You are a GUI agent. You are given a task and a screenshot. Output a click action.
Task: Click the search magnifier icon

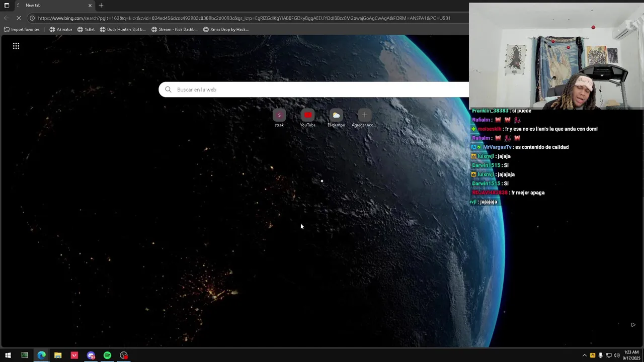tap(168, 89)
